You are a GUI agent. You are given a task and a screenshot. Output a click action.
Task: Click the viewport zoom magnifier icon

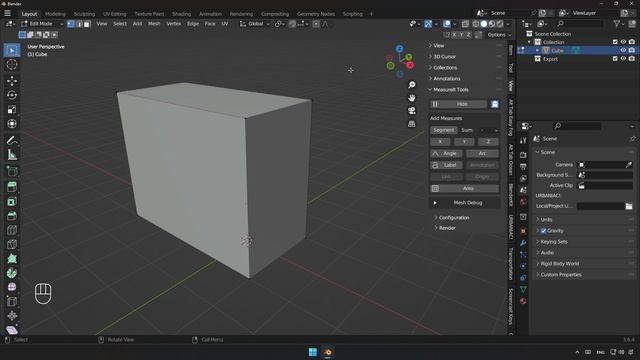412,84
